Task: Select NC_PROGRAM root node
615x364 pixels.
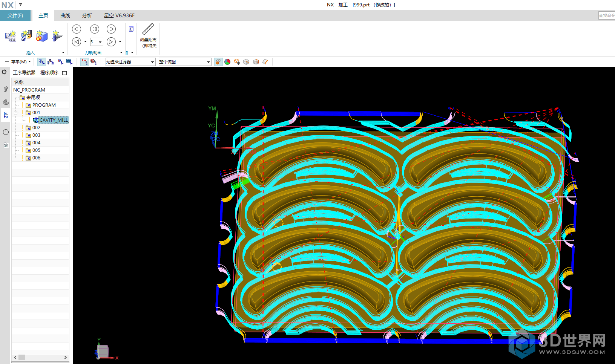Action: 29,90
